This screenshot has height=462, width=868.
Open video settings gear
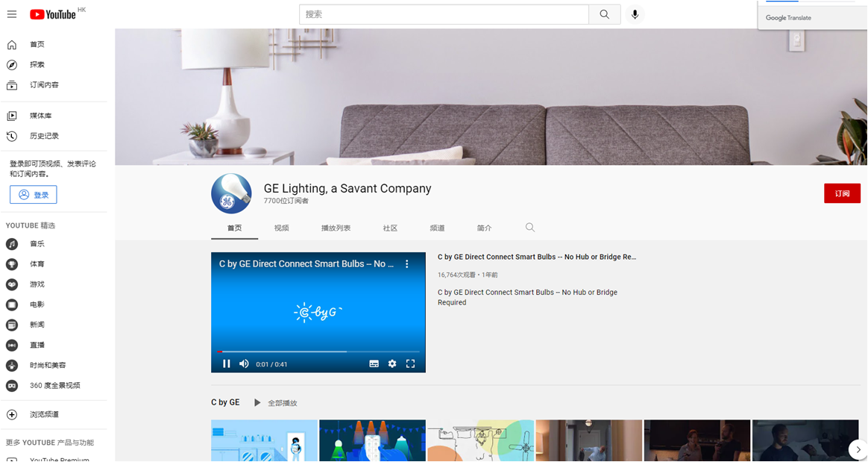pyautogui.click(x=392, y=363)
